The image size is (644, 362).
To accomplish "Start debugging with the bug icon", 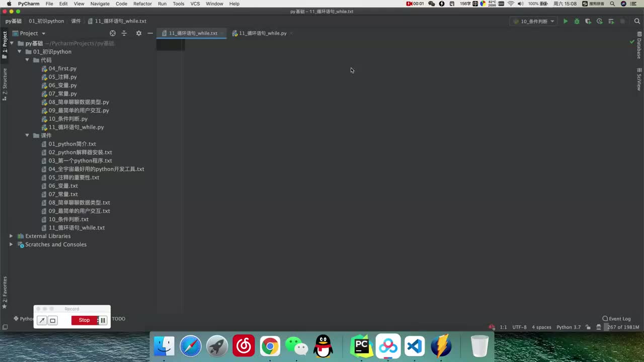I will [x=577, y=21].
